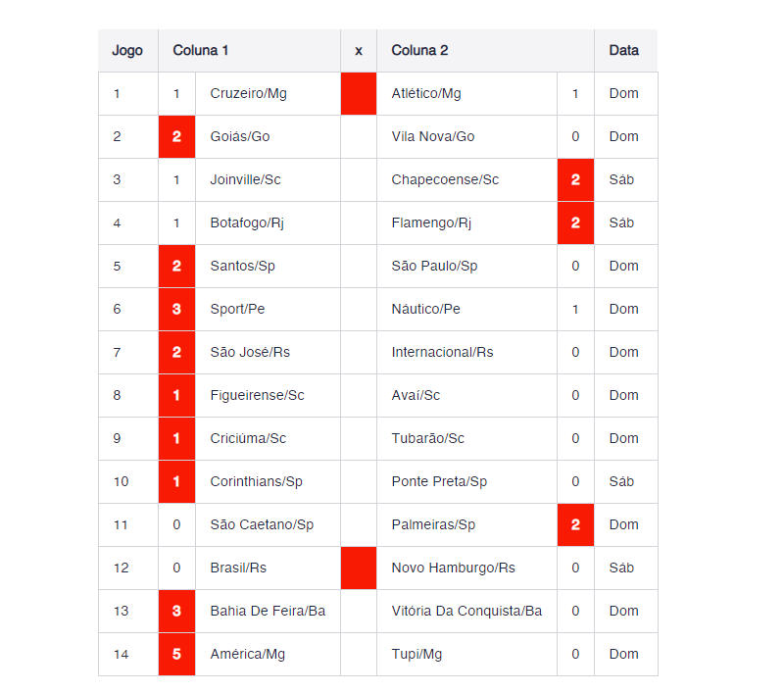The image size is (784, 692).
Task: Click Bahia De Feira/Ba red score 3
Action: (176, 611)
